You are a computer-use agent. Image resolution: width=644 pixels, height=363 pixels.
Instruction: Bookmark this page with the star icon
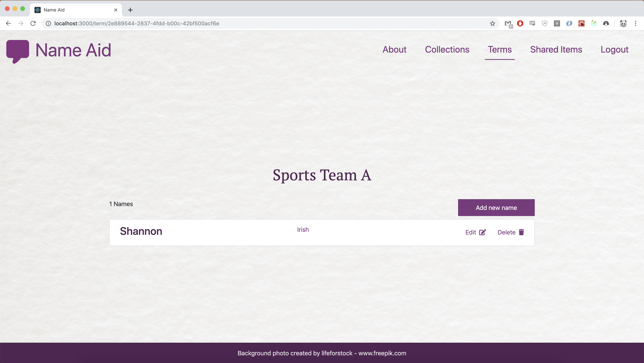(x=492, y=24)
